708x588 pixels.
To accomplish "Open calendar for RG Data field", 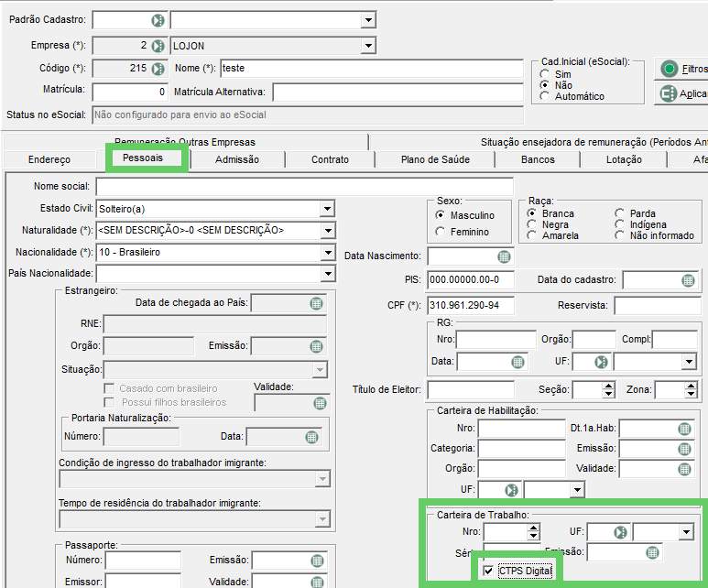I will coord(517,362).
